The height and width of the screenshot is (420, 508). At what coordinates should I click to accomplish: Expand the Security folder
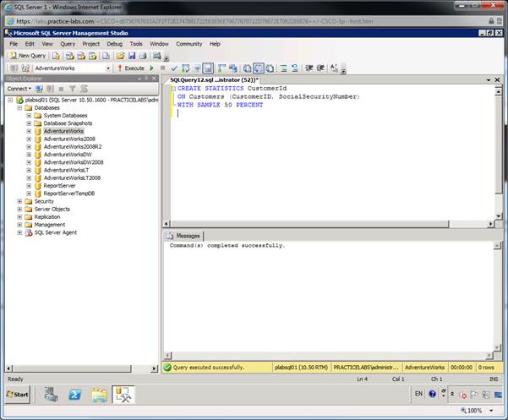click(19, 201)
